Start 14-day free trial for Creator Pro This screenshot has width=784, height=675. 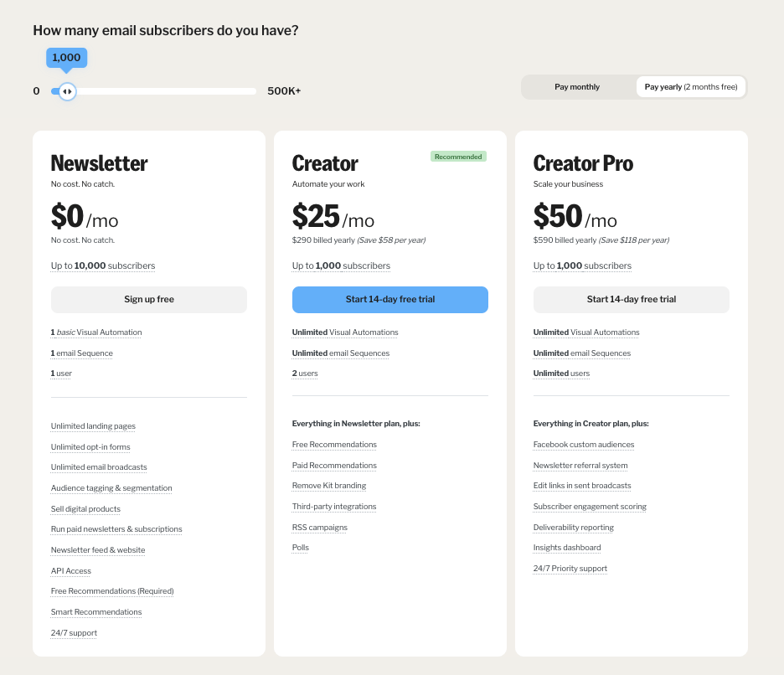tap(631, 300)
